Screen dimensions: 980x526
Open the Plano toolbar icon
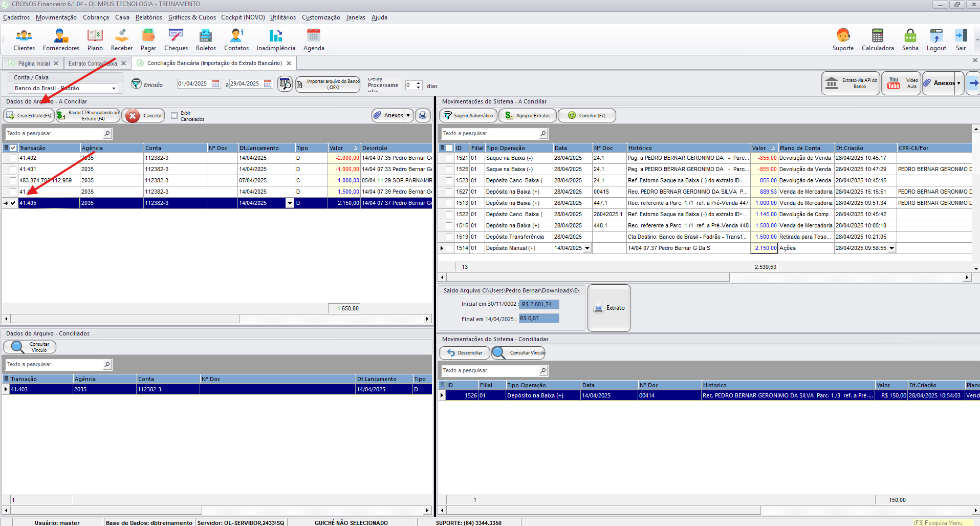[x=95, y=40]
